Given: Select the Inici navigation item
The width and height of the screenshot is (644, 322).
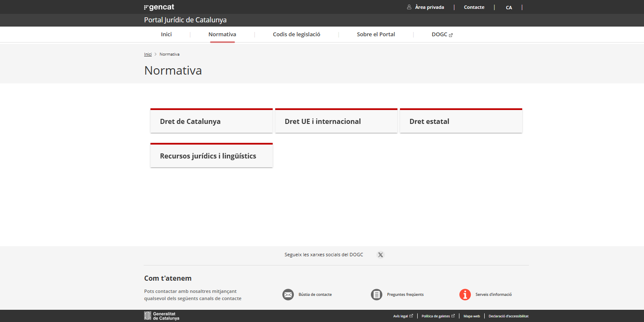Looking at the screenshot, I should pos(166,34).
